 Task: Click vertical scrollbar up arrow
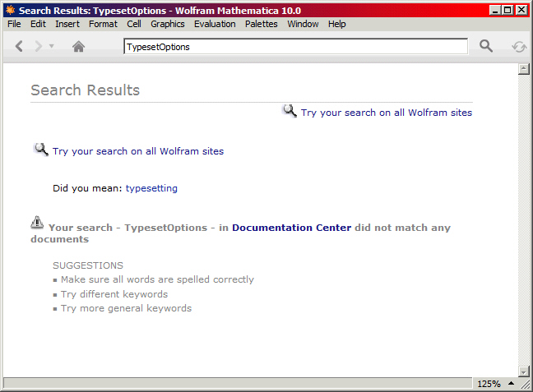click(524, 69)
